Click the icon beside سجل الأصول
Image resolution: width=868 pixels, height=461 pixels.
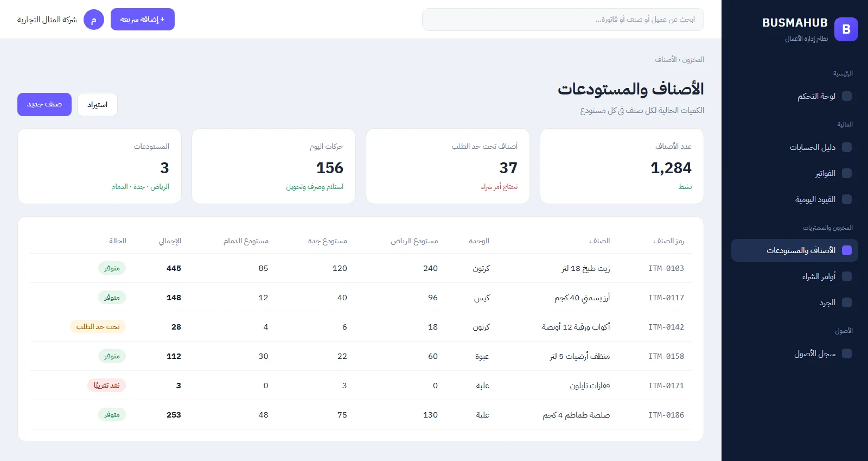click(847, 353)
